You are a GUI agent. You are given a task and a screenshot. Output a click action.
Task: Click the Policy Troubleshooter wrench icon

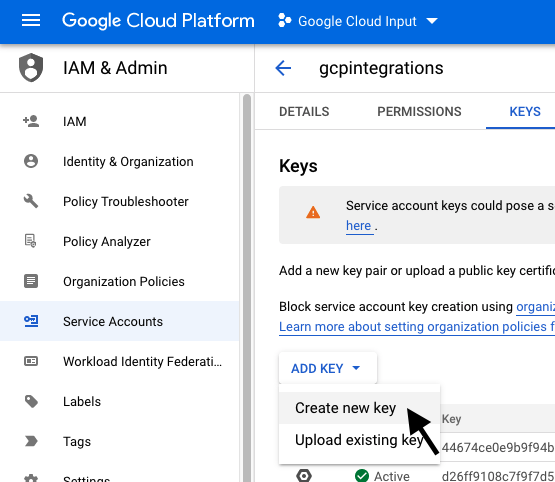click(31, 201)
